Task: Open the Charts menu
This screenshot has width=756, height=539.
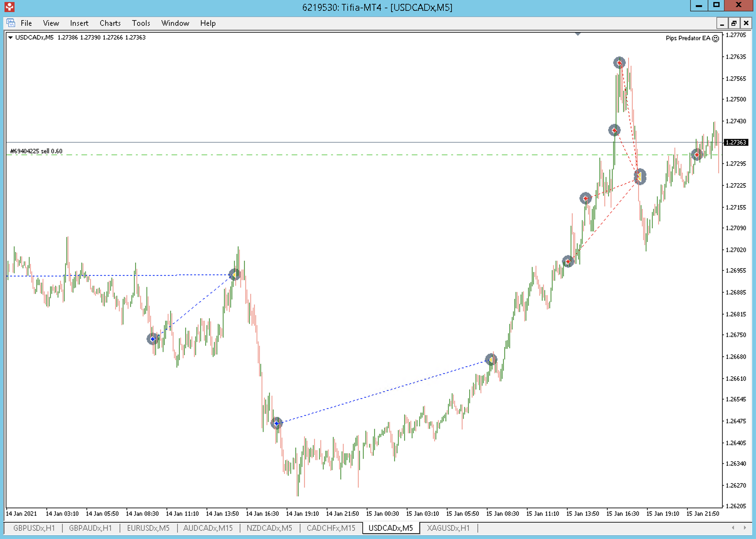Action: (110, 23)
